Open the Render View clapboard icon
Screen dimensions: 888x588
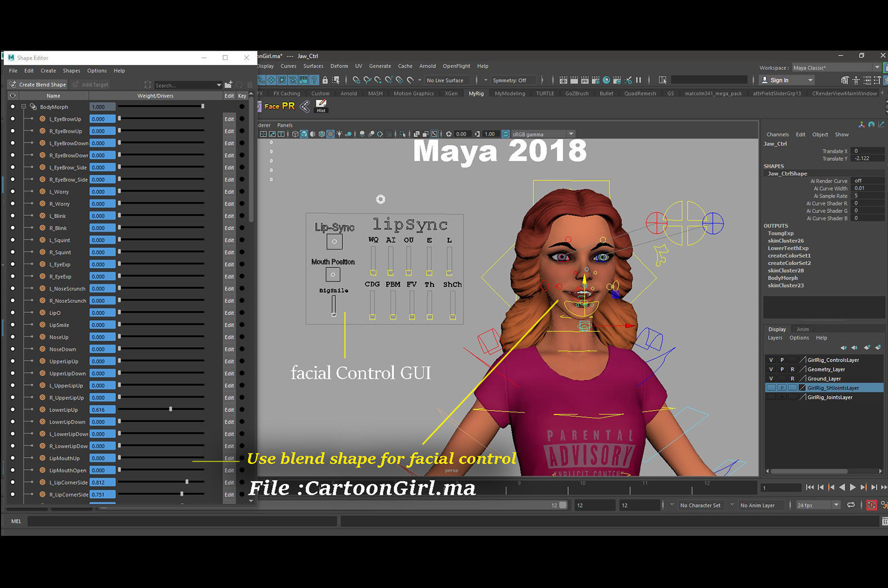tap(563, 80)
